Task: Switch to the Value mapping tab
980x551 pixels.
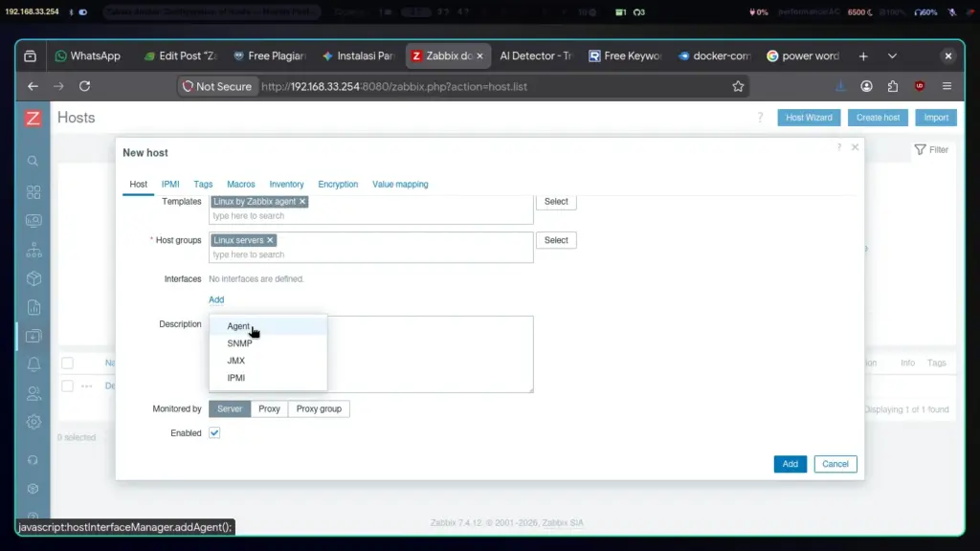Action: (400, 185)
